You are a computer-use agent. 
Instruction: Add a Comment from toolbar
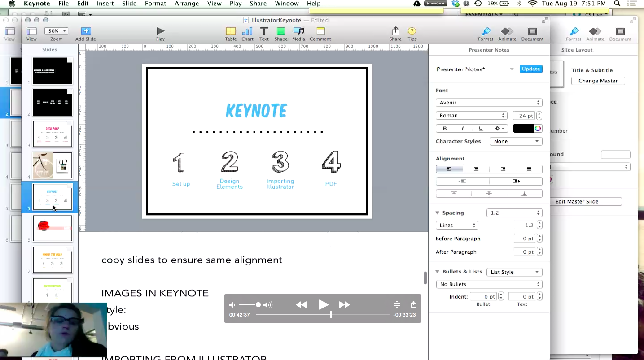320,34
